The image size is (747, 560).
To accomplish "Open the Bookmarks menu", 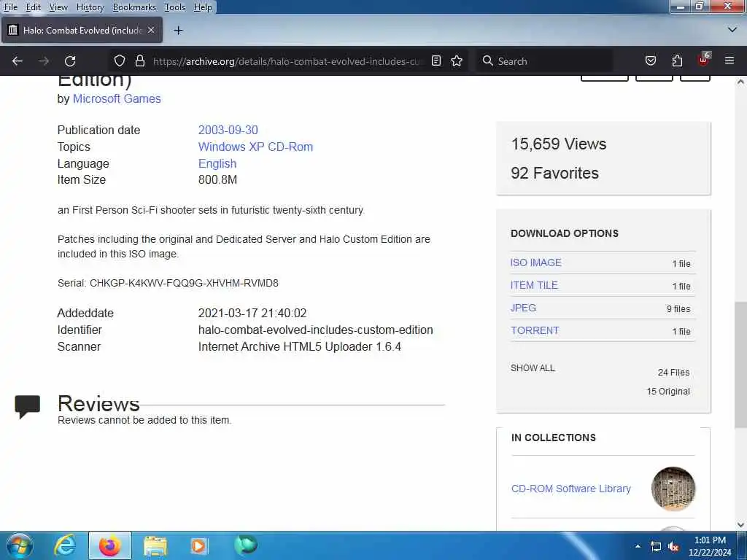I will pos(134,7).
